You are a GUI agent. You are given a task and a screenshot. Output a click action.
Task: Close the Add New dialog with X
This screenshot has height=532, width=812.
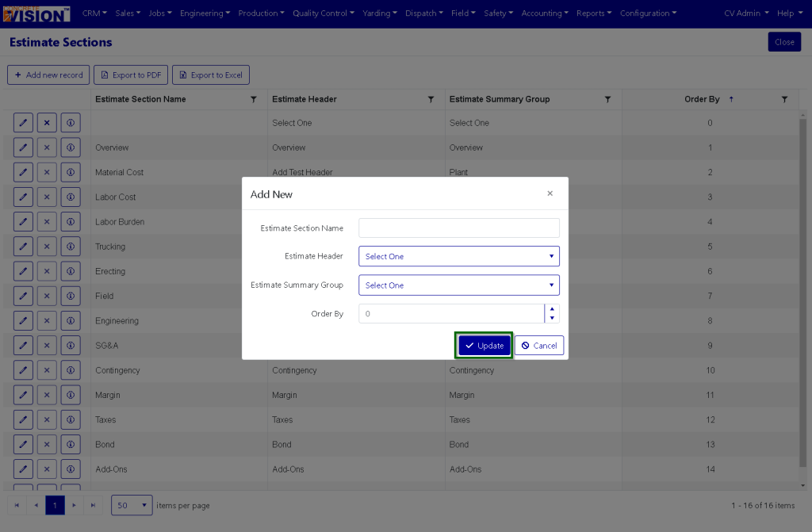(550, 193)
